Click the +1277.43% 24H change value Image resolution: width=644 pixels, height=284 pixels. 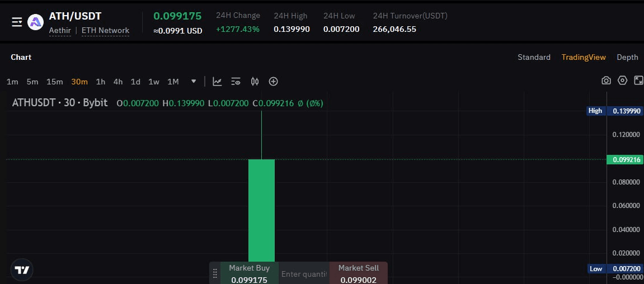(238, 29)
